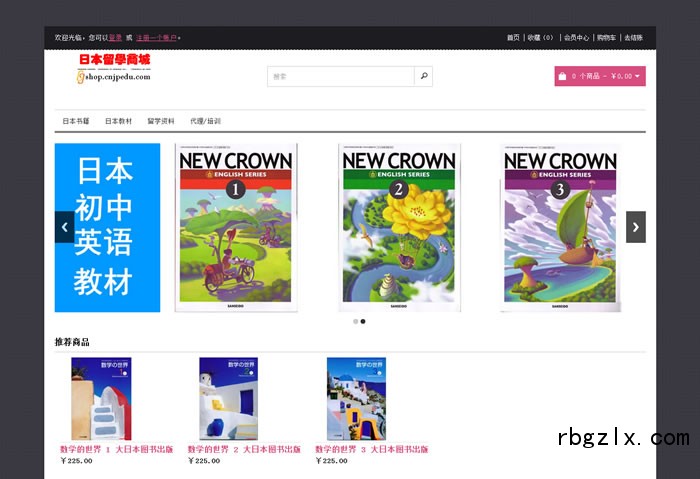Click the 数学的世界 1 大日本图书出版 title link

click(x=117, y=449)
